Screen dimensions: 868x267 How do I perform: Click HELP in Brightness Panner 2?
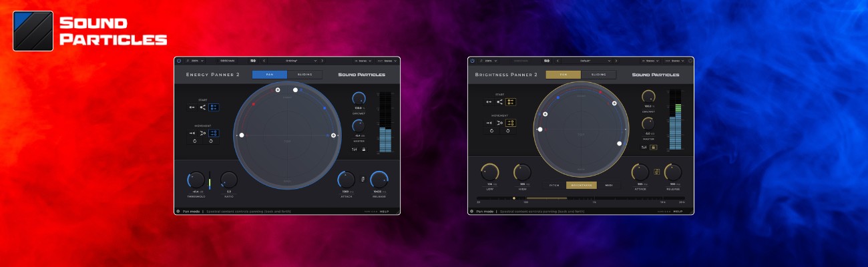click(x=678, y=212)
